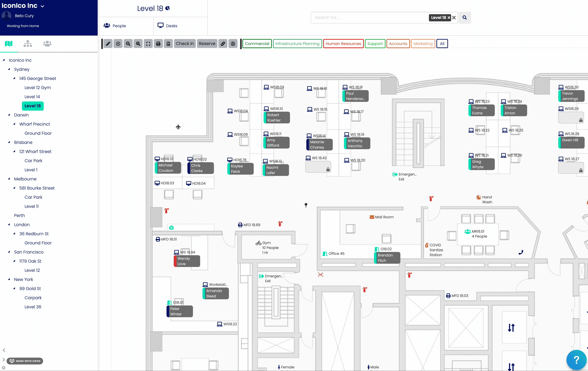Click the Check In button
Viewport: 588px width, 371px height.
[185, 44]
